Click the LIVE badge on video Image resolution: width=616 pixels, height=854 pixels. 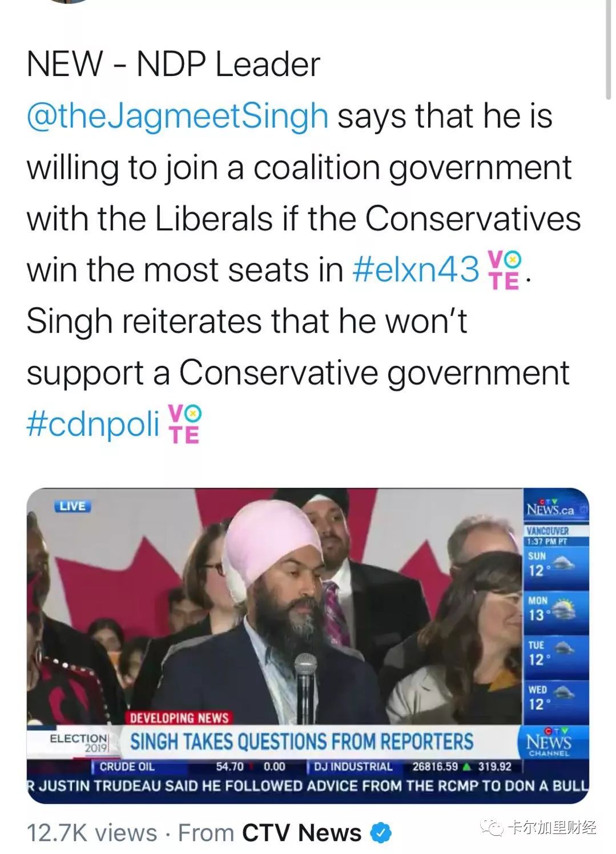(x=73, y=506)
